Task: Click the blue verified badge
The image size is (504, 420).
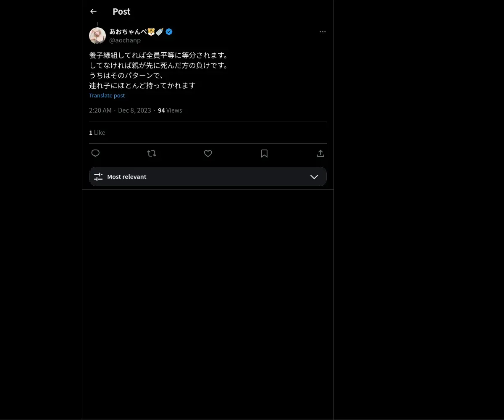Action: coord(169,31)
